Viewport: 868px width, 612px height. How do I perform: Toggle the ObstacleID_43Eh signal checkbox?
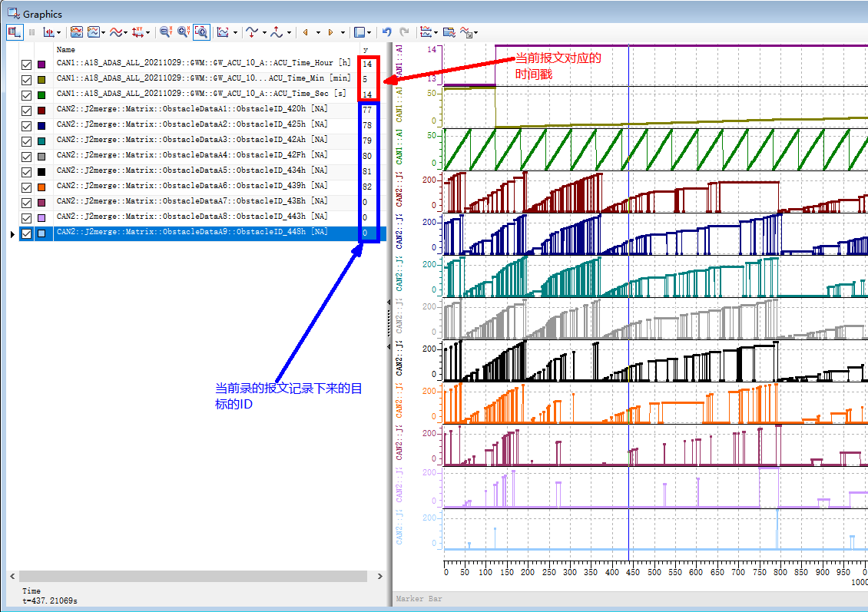tap(27, 203)
